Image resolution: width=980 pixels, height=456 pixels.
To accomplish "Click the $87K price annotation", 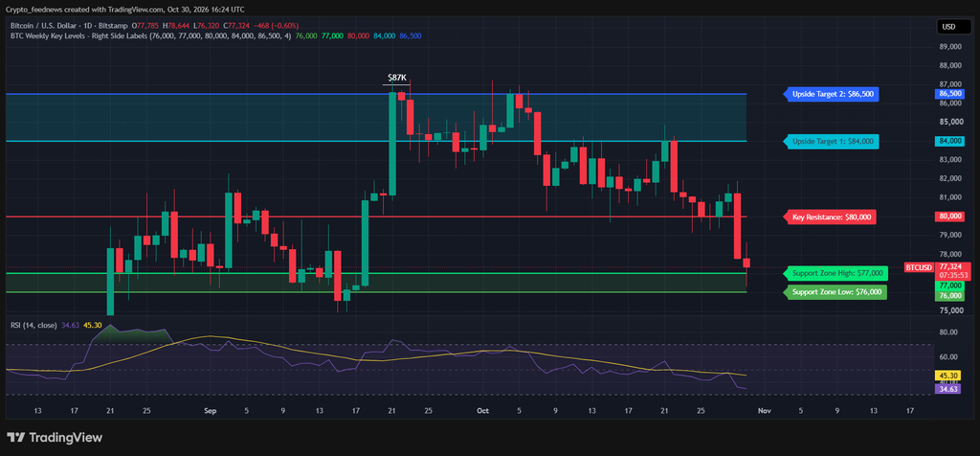I will 397,78.
